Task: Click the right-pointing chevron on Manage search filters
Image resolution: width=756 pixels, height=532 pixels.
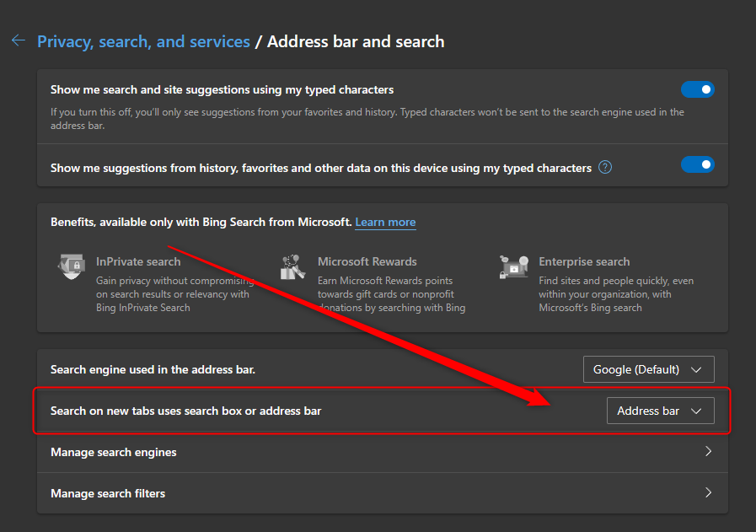Action: click(x=709, y=493)
